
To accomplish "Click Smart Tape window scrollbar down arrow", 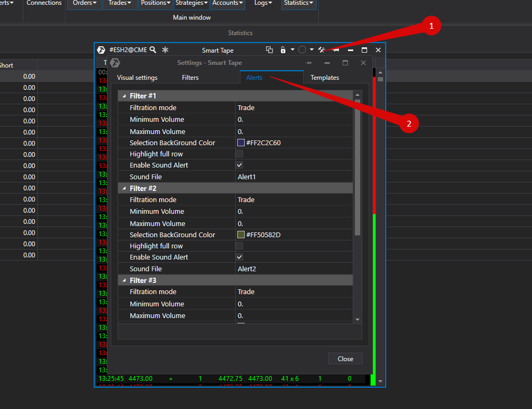I will (380, 381).
